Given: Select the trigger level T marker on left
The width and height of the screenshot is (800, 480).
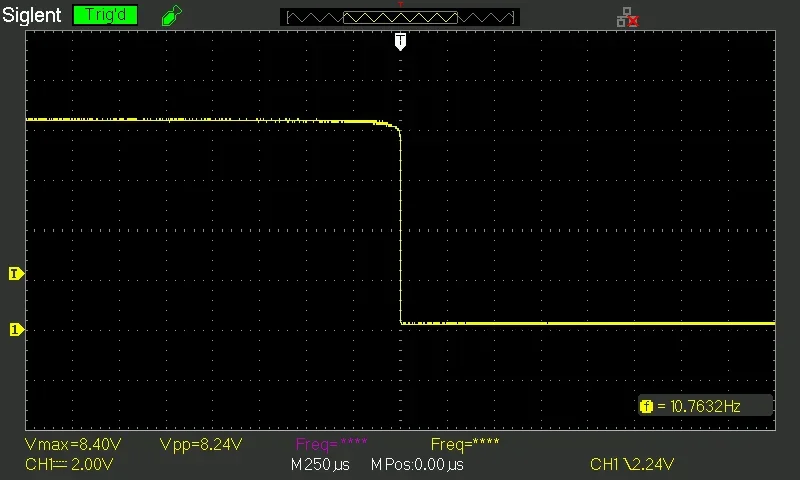Looking at the screenshot, I should click(x=16, y=274).
